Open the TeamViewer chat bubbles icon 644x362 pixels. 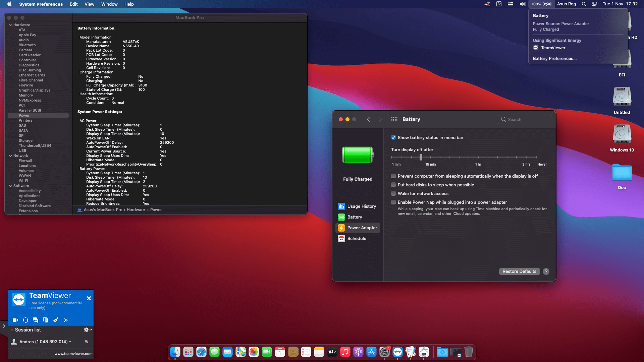[36, 320]
